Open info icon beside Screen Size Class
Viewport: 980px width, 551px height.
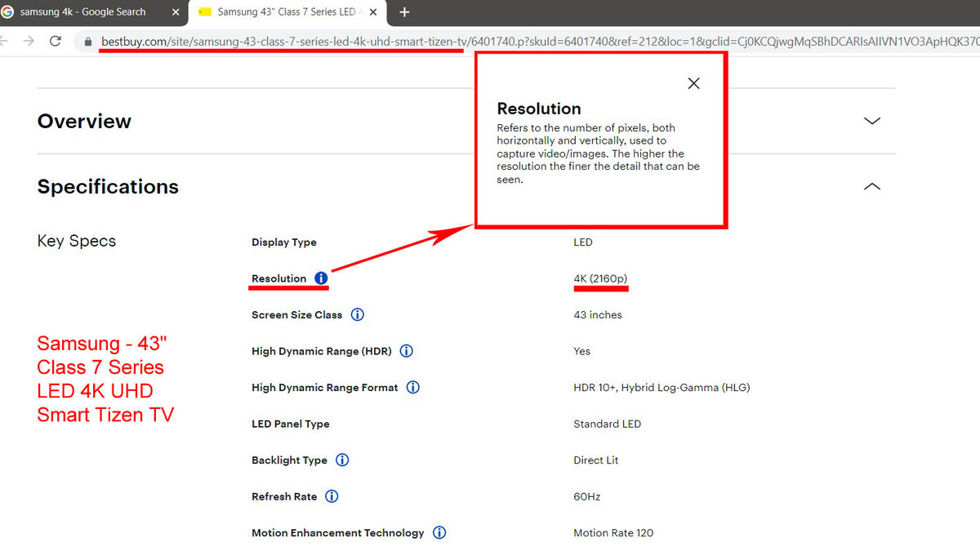358,314
